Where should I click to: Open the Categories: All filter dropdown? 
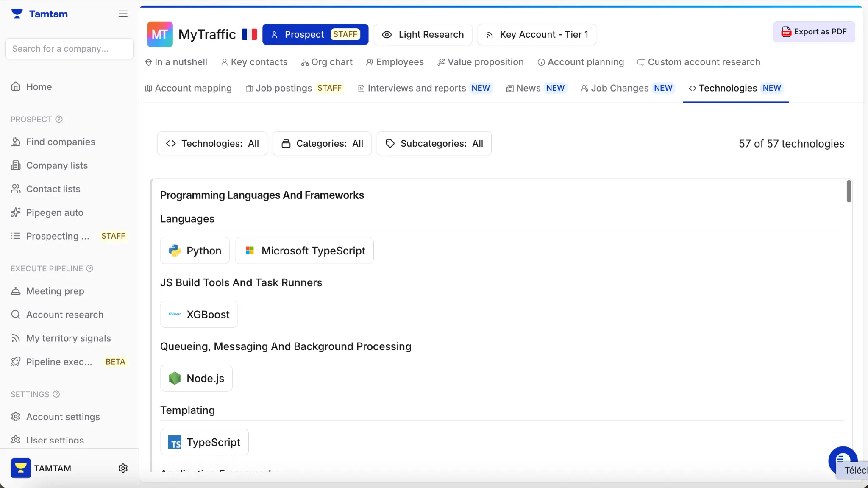[x=322, y=143]
